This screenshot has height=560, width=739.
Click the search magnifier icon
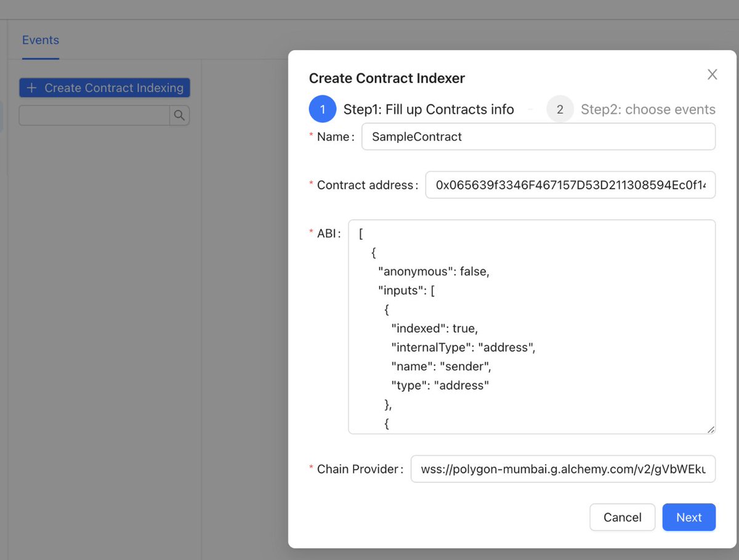click(179, 115)
